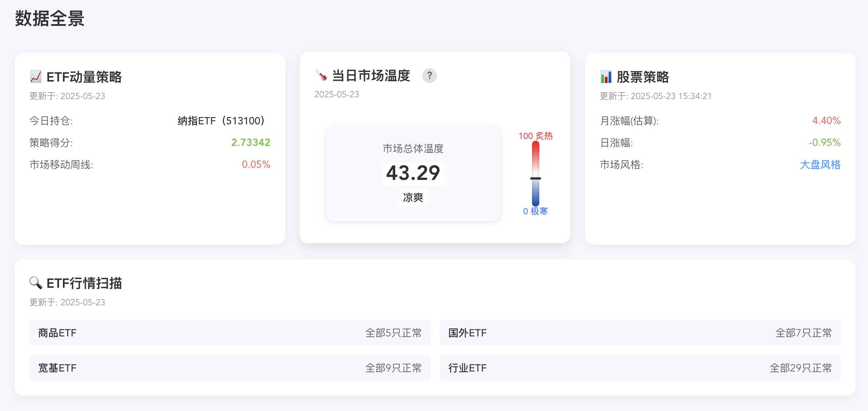Open the 商品ETF scan row
868x411 pixels.
(230, 333)
